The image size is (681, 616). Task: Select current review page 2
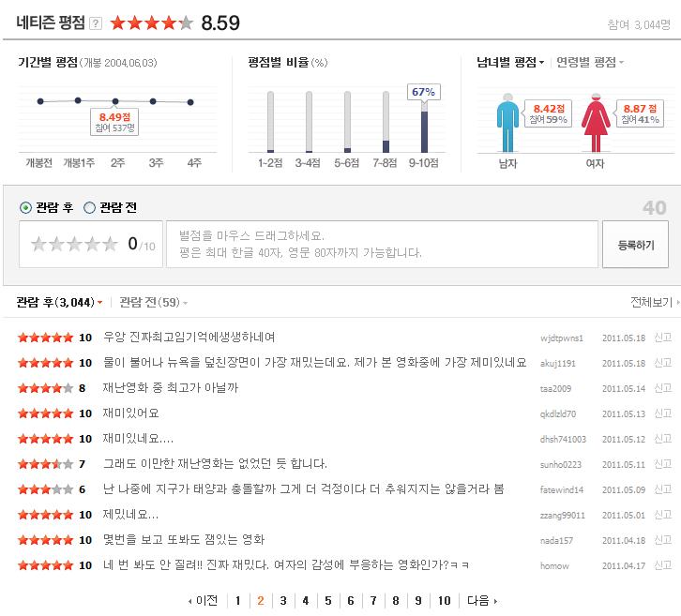coord(261,600)
